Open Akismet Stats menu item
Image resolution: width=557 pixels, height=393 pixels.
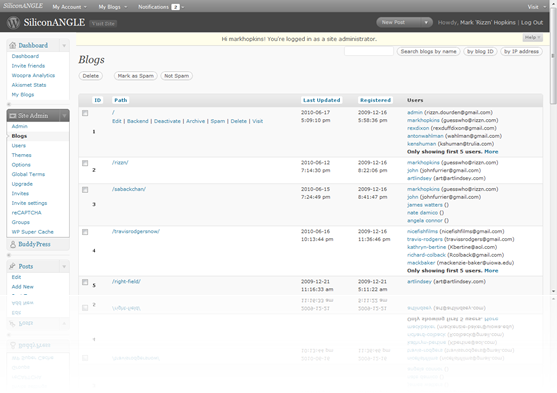pos(29,85)
